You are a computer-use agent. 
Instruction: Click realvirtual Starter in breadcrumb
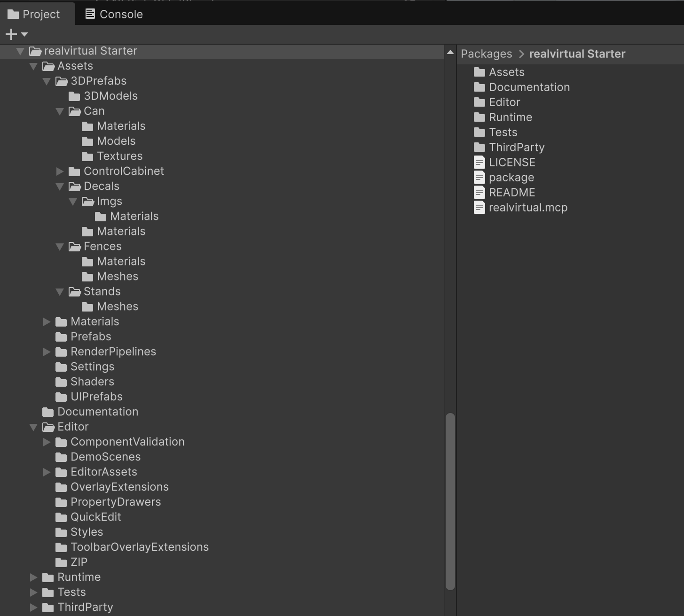(577, 54)
